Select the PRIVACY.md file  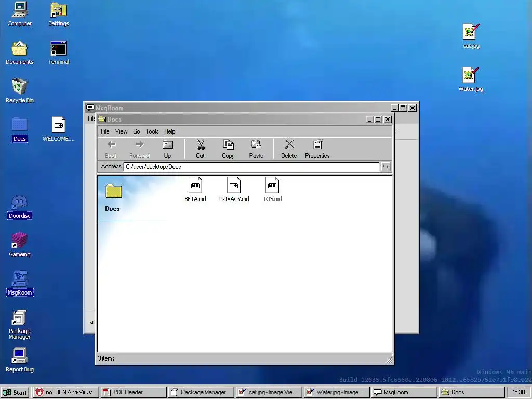(233, 189)
